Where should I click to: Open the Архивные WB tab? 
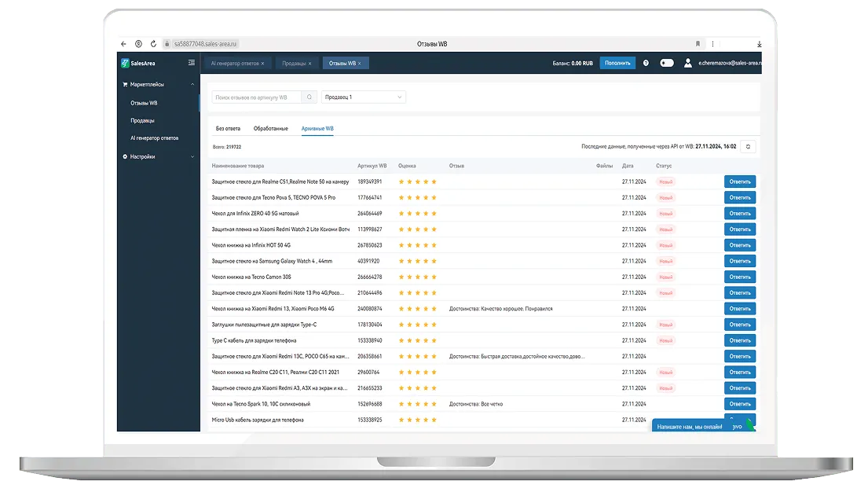tap(317, 129)
